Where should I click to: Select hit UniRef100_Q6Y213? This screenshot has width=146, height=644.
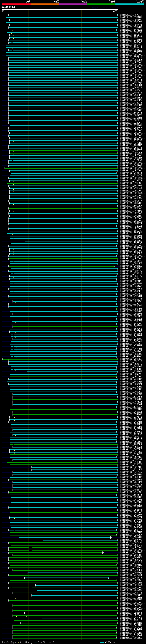click(x=131, y=120)
